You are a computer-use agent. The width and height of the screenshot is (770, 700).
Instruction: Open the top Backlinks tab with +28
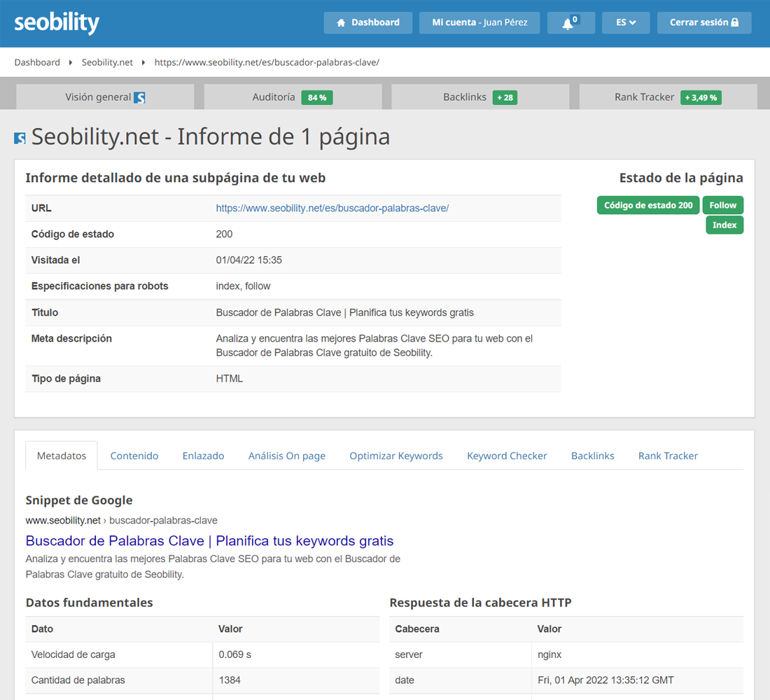click(480, 97)
